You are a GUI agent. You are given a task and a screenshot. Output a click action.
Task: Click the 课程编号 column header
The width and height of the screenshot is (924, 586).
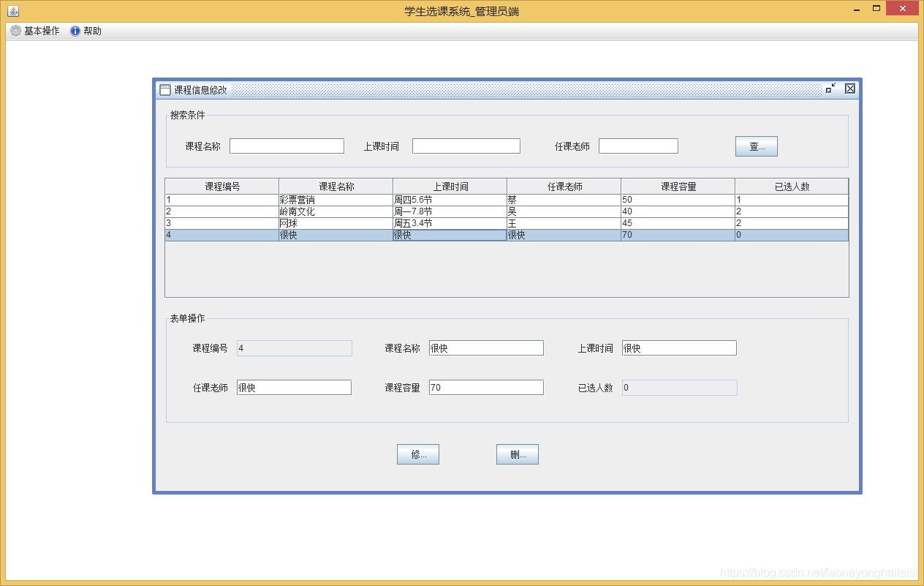(222, 187)
